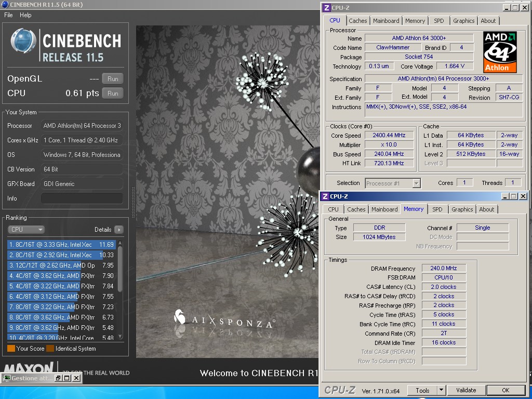Image resolution: width=532 pixels, height=399 pixels.
Task: Open the Tools dropdown arrow
Action: coord(442,391)
